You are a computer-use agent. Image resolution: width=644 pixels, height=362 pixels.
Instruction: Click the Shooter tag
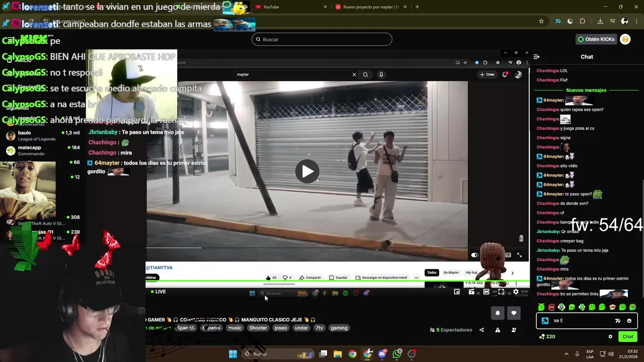point(258,328)
